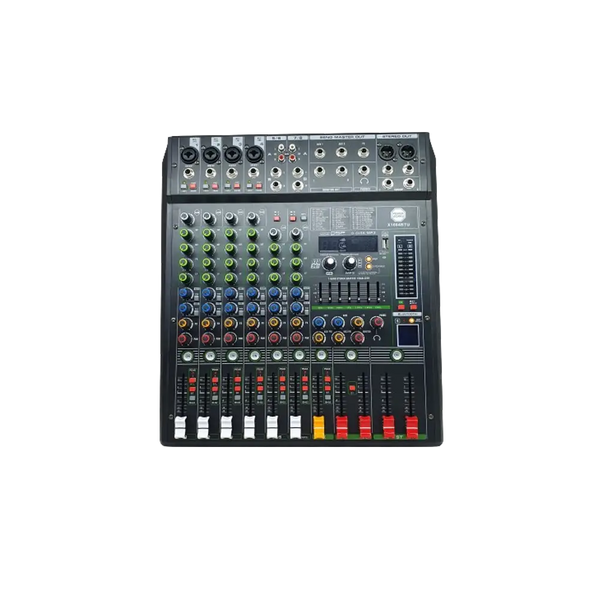
Task: Click the first channel's red bottom knob
Action: tap(185, 337)
